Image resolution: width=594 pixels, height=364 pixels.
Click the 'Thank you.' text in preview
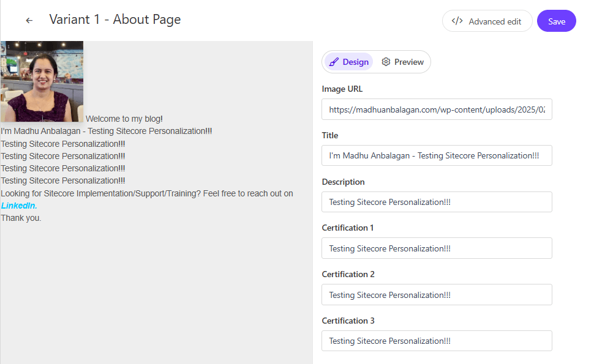[x=21, y=218]
